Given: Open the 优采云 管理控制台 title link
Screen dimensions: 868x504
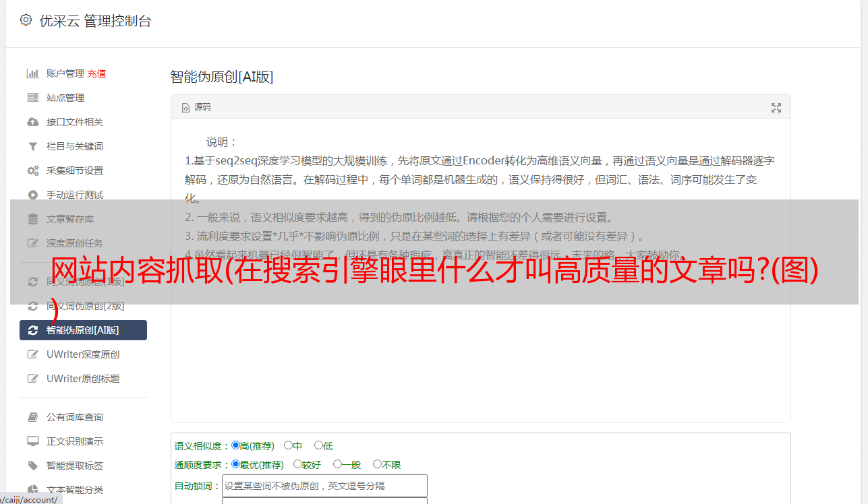Looking at the screenshot, I should (x=95, y=21).
